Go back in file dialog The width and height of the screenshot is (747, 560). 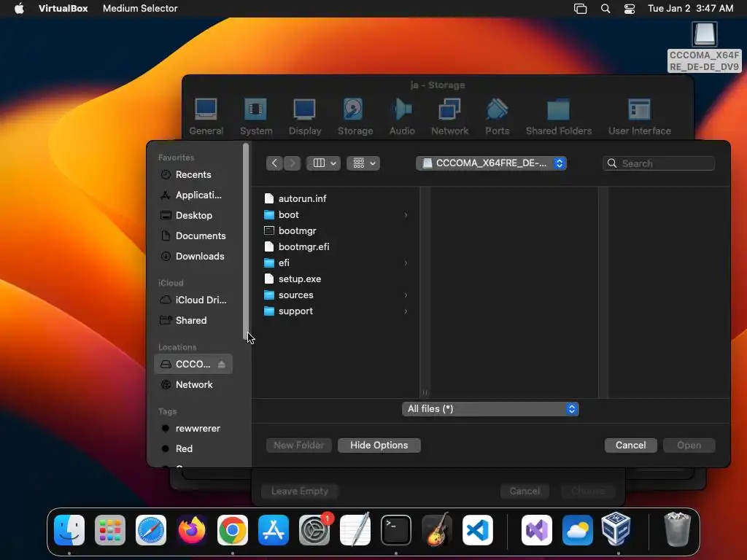click(x=274, y=163)
